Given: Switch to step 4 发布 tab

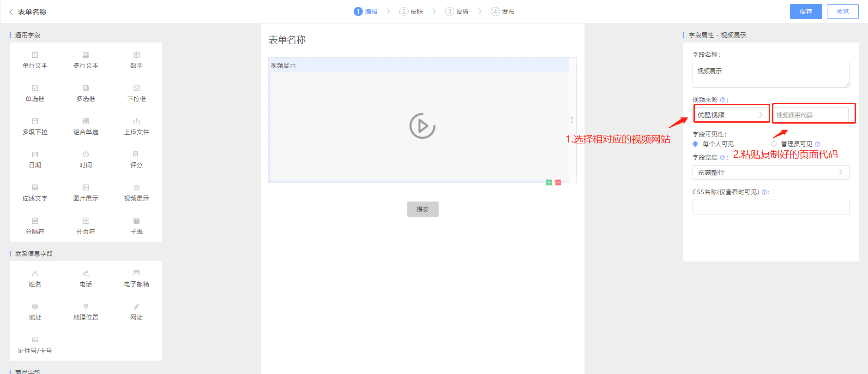Looking at the screenshot, I should [503, 12].
